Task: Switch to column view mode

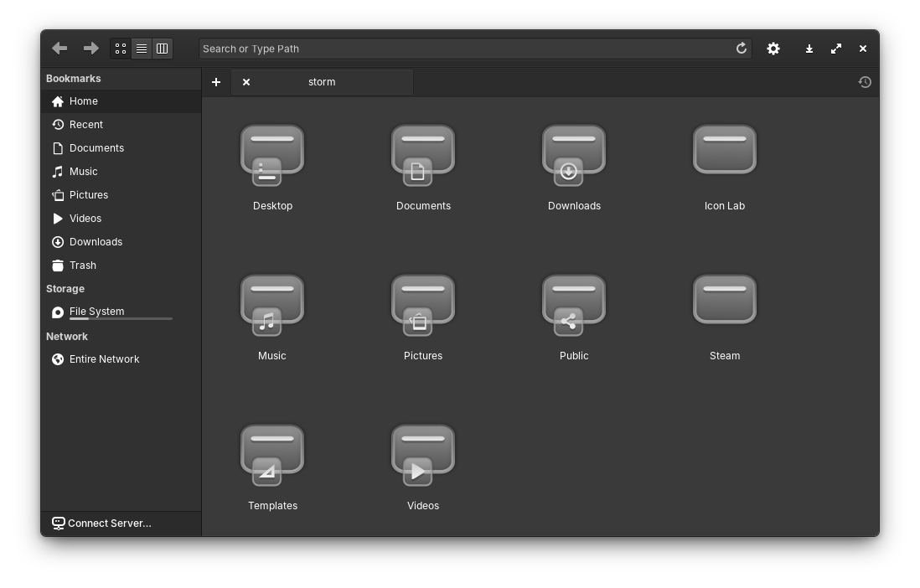Action: (163, 49)
